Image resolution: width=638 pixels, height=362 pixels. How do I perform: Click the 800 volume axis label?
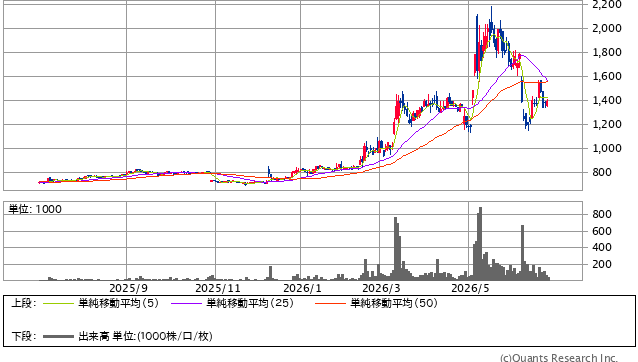[602, 214]
